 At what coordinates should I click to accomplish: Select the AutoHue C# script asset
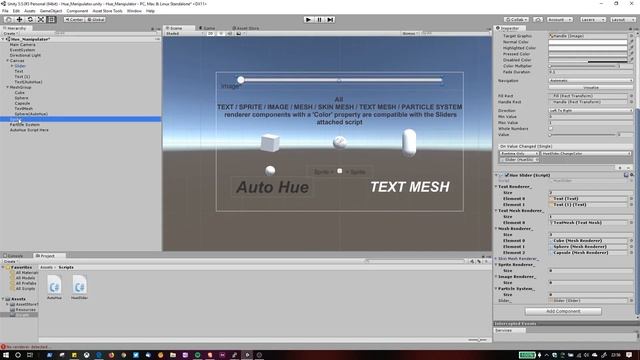54,287
